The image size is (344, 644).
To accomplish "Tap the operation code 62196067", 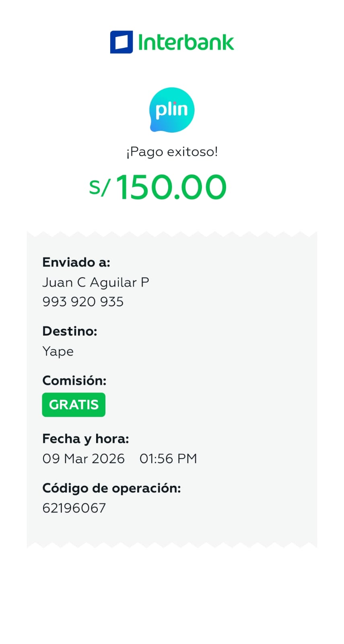I will click(74, 508).
